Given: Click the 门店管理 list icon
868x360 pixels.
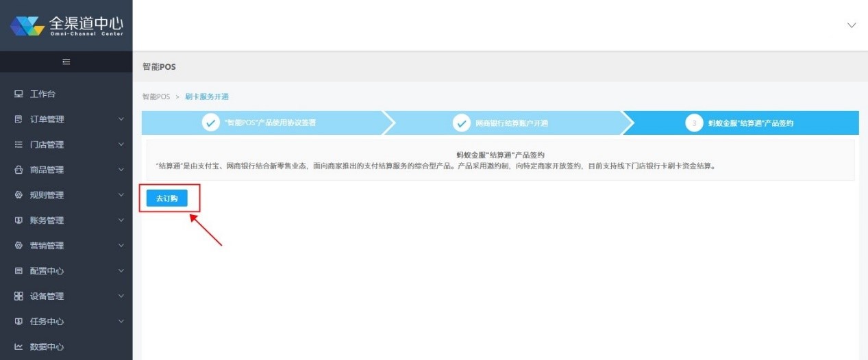Looking at the screenshot, I should [18, 144].
